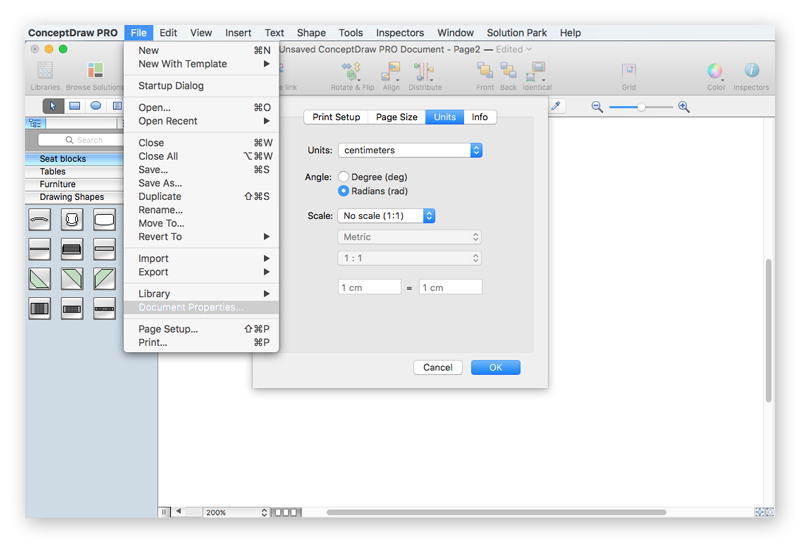Screen dimensions: 800x543
Task: Bring object to Front icon
Action: pos(485,70)
